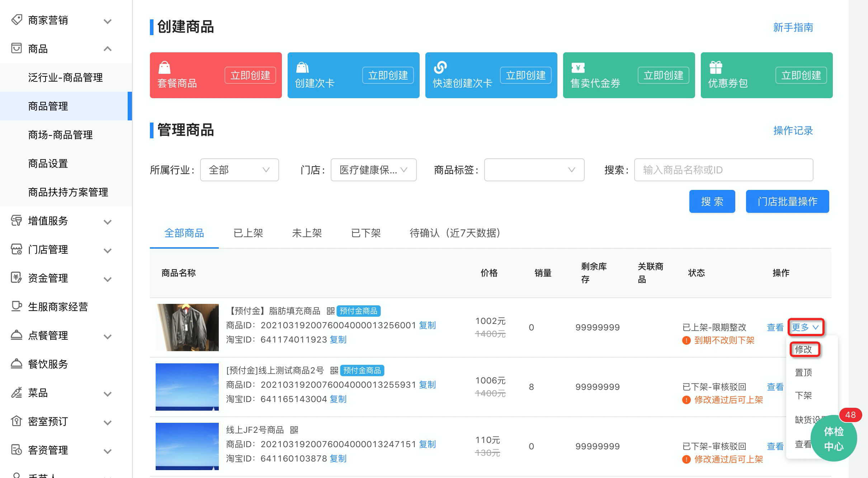Open the 新手指南 link

(793, 28)
